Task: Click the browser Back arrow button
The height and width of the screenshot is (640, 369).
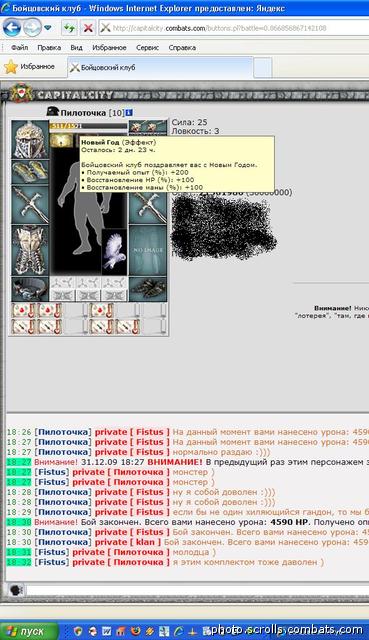Action: pyautogui.click(x=12, y=28)
